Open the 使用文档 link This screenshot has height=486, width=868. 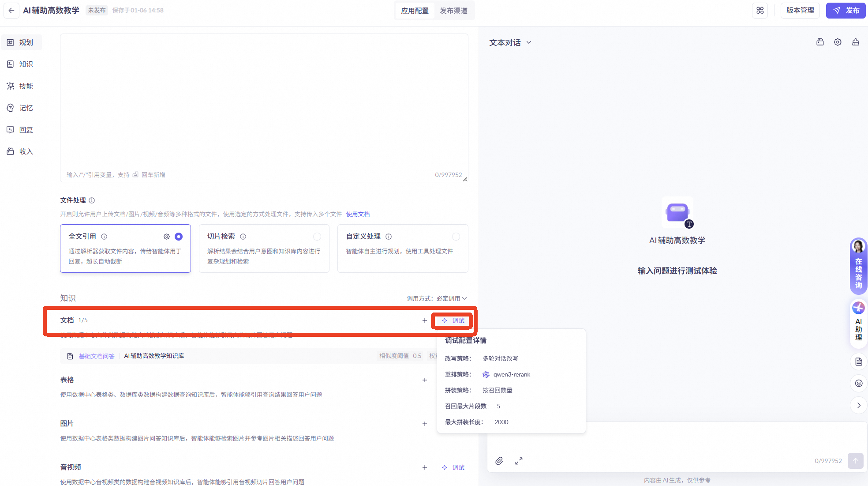click(x=358, y=214)
